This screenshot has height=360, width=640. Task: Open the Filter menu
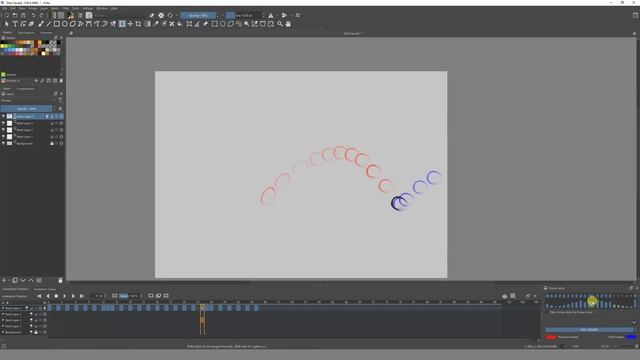(65, 8)
